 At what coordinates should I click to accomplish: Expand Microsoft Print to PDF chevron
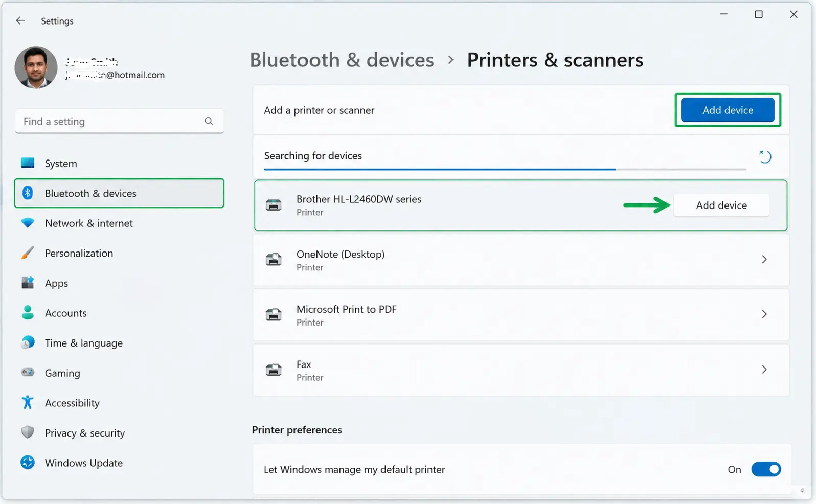tap(764, 314)
